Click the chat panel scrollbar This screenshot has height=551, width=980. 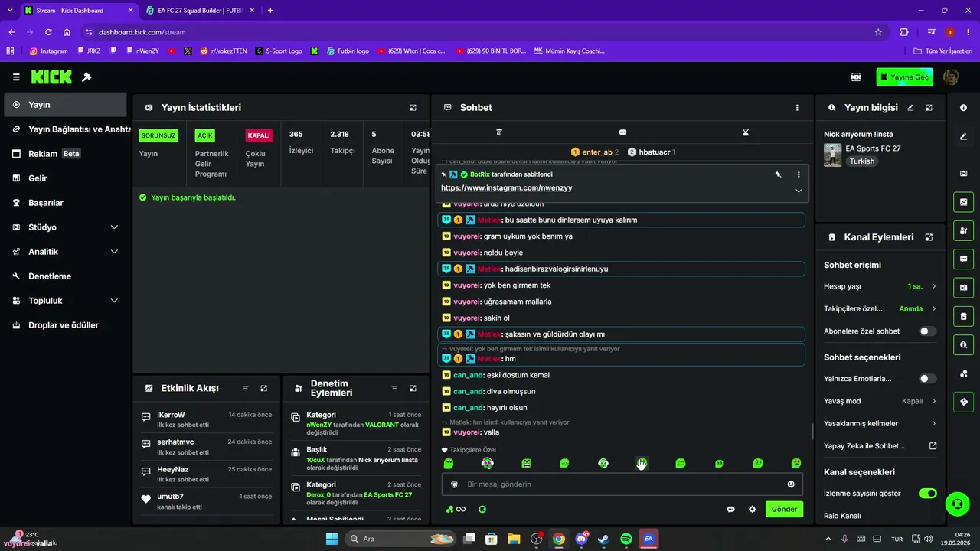pos(812,432)
